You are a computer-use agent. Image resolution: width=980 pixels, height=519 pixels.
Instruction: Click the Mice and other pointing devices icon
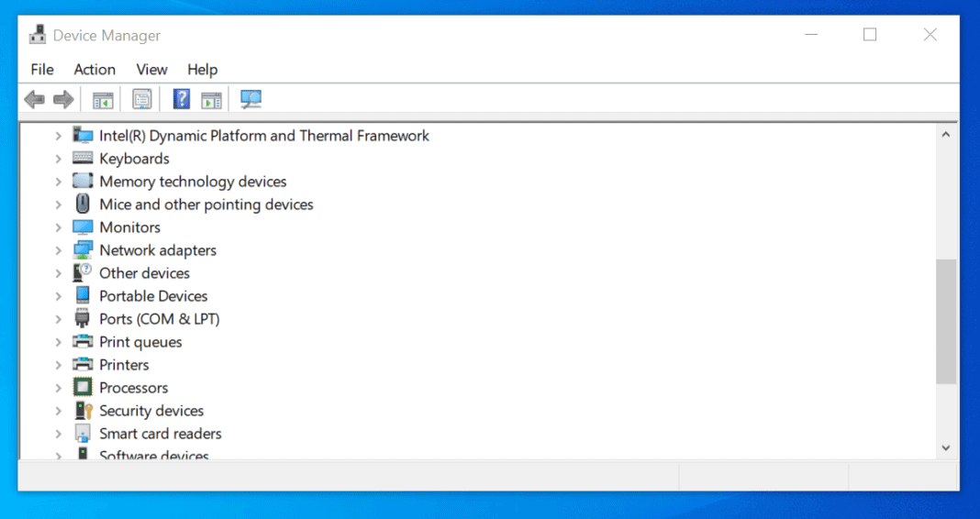(83, 204)
